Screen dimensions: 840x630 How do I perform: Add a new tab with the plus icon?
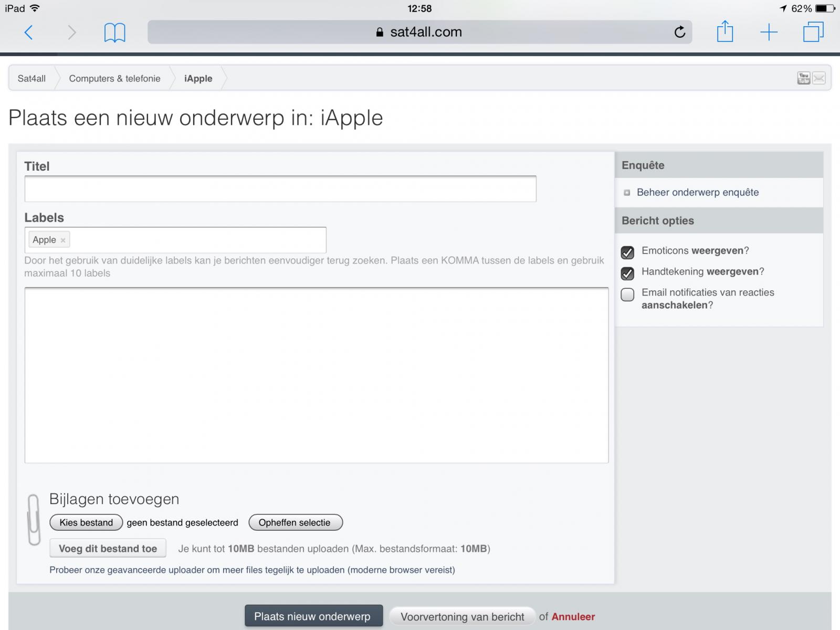[x=769, y=32]
